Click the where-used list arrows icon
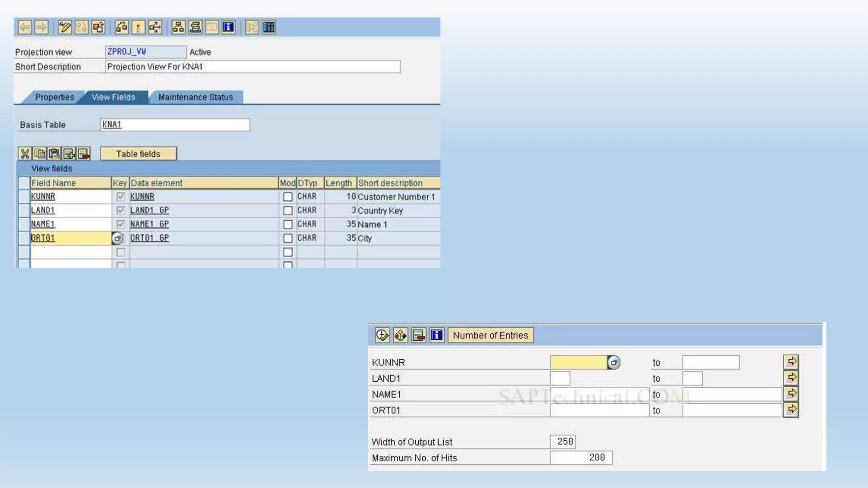This screenshot has width=868, height=488. pos(155,28)
